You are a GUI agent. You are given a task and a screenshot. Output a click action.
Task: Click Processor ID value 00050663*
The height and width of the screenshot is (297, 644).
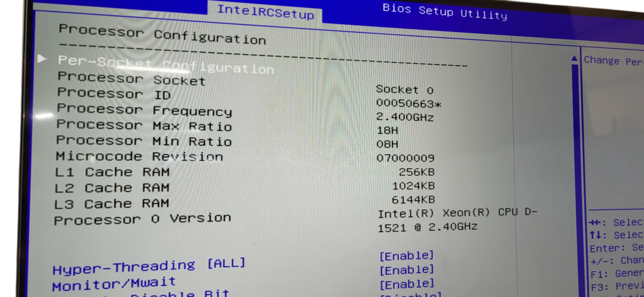409,103
